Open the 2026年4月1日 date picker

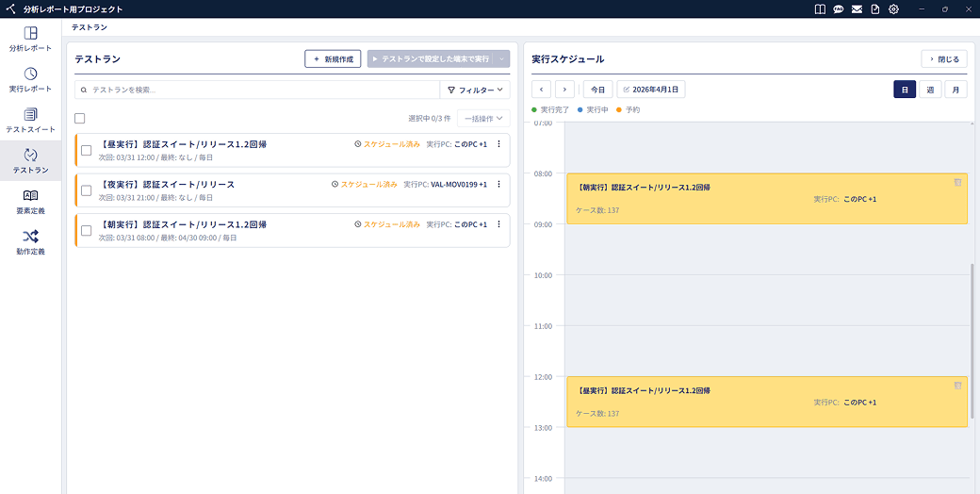click(651, 90)
